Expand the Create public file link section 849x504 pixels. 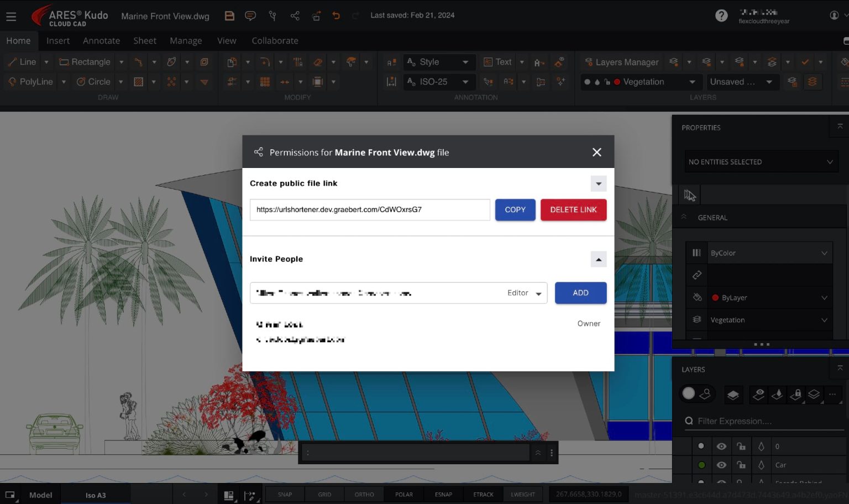[x=599, y=183]
